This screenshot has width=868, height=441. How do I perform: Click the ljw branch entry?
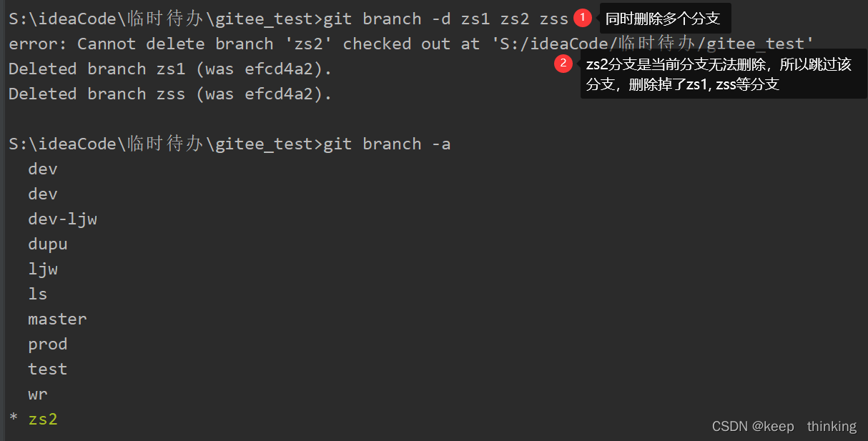43,269
